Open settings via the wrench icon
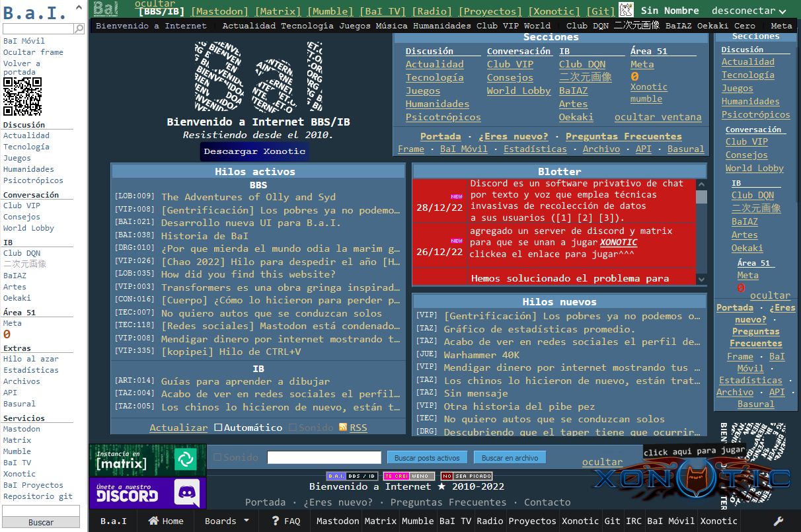This screenshot has height=532, width=801. (x=779, y=521)
